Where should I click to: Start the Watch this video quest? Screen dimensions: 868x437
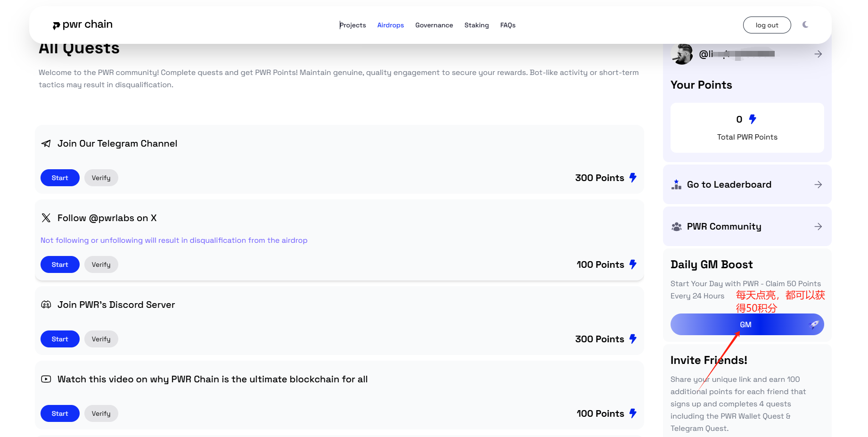click(60, 413)
